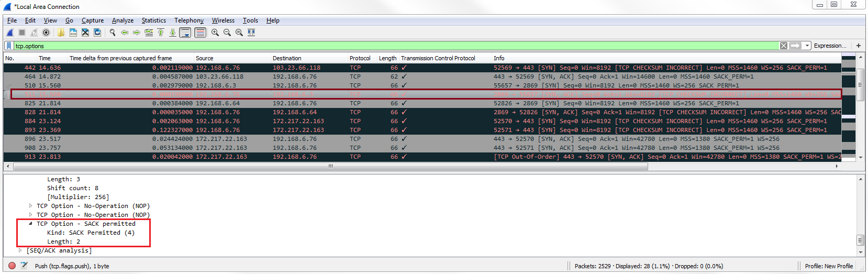
Task: Click the Profile: New Profile status entry
Action: coord(829,266)
